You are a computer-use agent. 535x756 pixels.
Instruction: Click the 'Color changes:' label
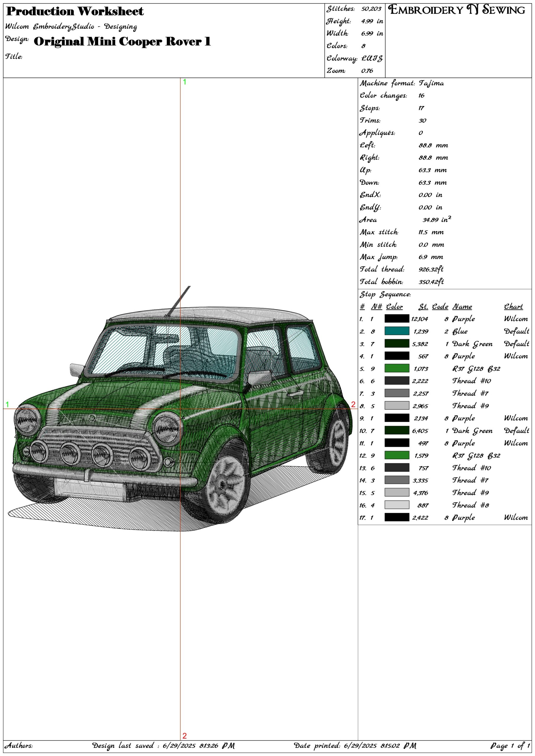click(x=383, y=95)
